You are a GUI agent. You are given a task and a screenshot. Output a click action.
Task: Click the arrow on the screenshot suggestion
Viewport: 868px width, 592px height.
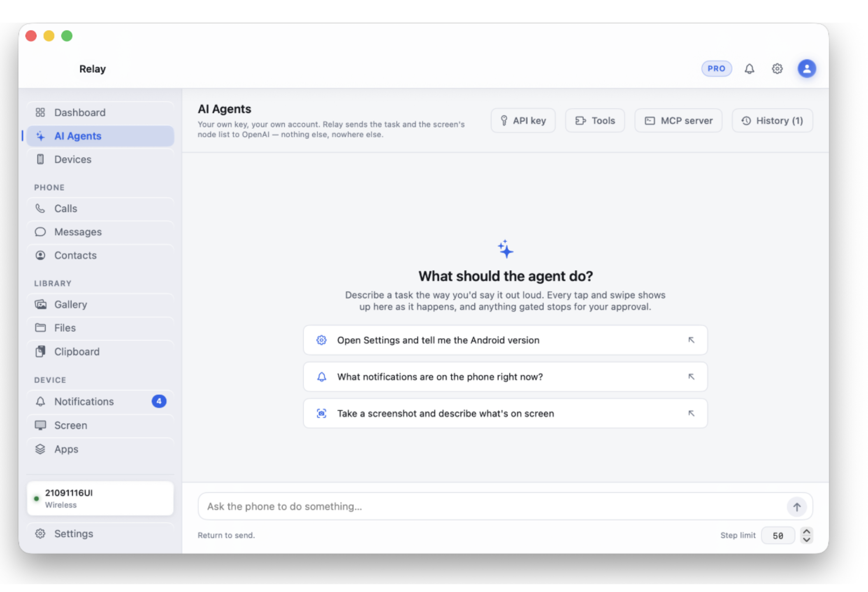click(691, 413)
